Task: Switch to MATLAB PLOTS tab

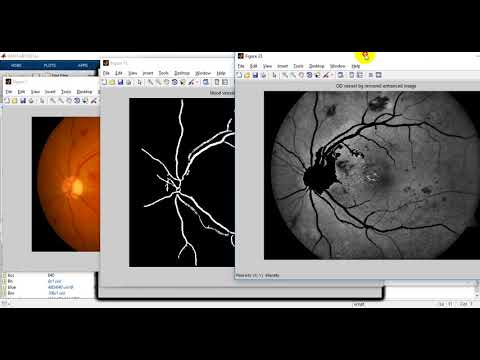Action: [x=50, y=65]
